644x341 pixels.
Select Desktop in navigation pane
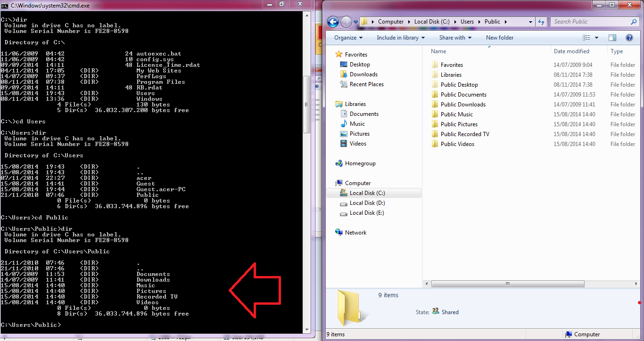click(x=360, y=65)
